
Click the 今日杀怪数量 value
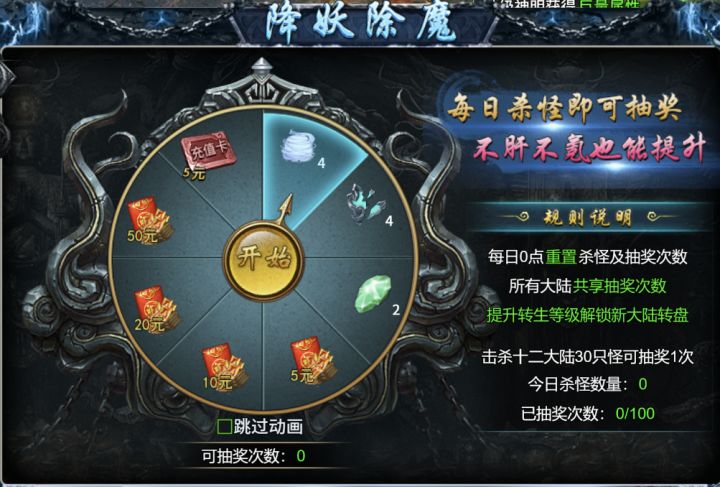(642, 384)
